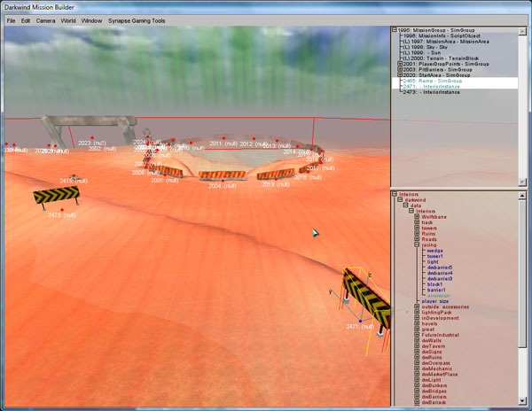
Task: Choose the dwbarrier5 interior item
Action: click(x=441, y=267)
